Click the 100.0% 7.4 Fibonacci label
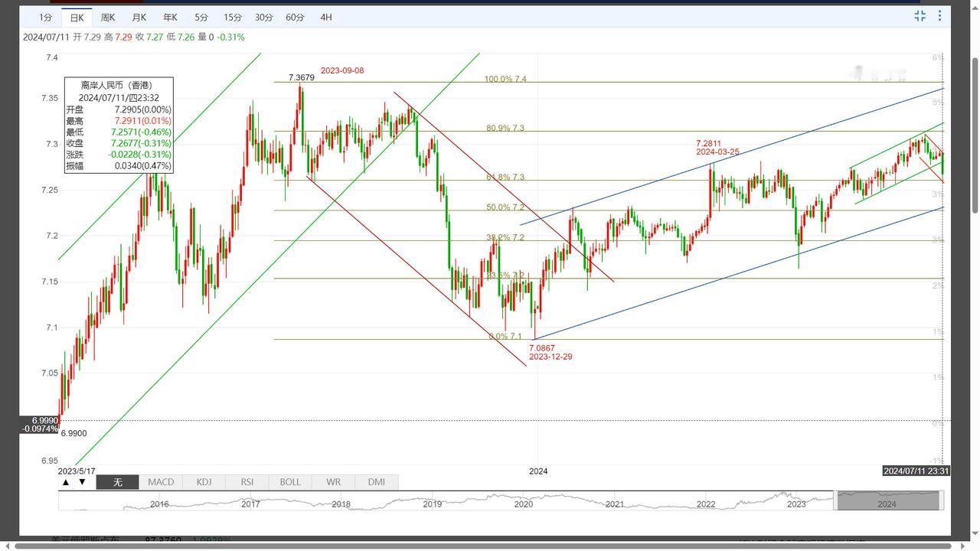Viewport: 980px width, 551px height. [x=505, y=79]
